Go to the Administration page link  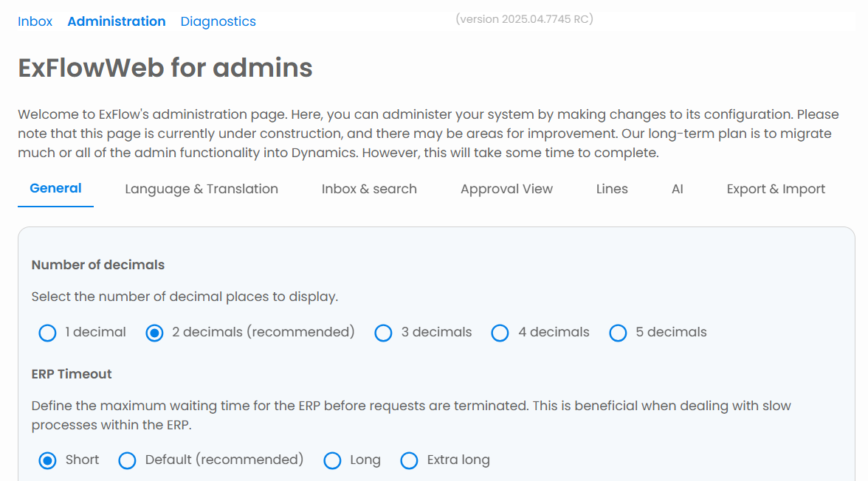click(x=117, y=21)
